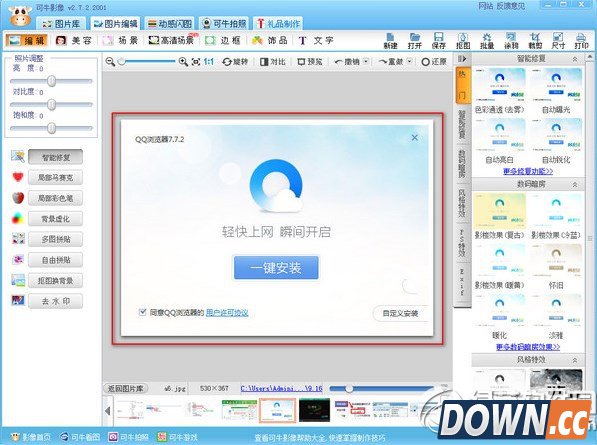Click the 预览 preview button
597x445 pixels.
click(x=310, y=62)
